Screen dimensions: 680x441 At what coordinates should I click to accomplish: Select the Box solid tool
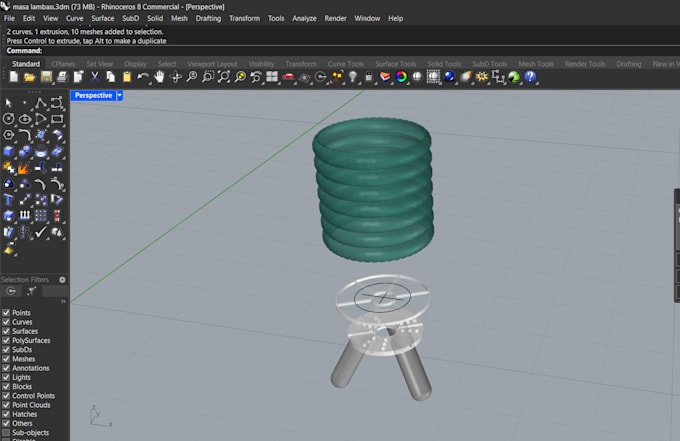tap(8, 151)
